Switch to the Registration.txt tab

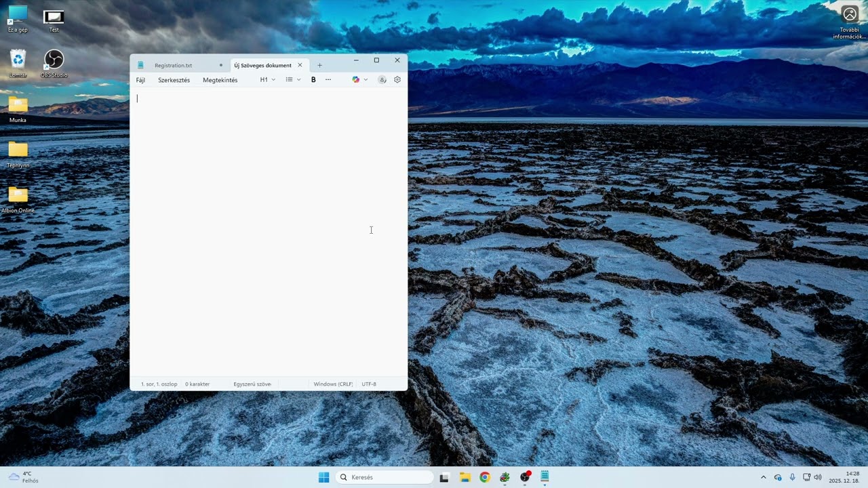pyautogui.click(x=173, y=66)
